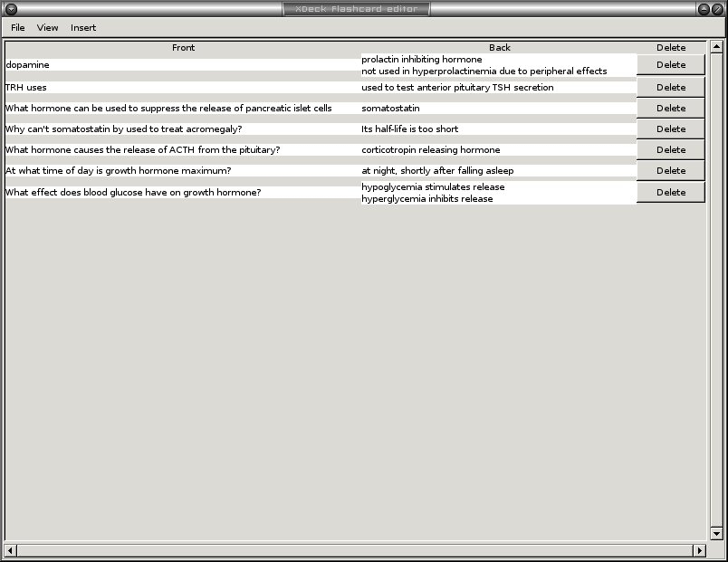Click the Back column header
Image resolution: width=728 pixels, height=562 pixels.
coord(499,48)
